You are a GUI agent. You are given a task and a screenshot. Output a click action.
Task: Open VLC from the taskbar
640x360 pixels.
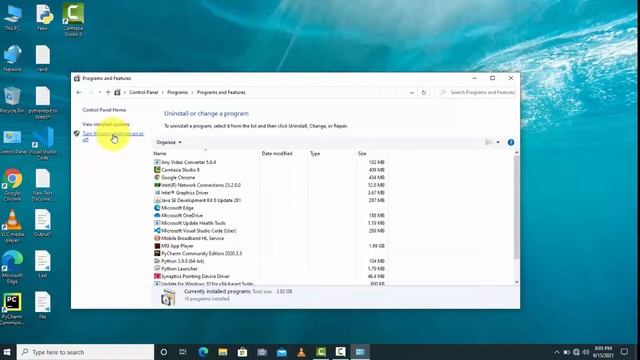(301, 352)
